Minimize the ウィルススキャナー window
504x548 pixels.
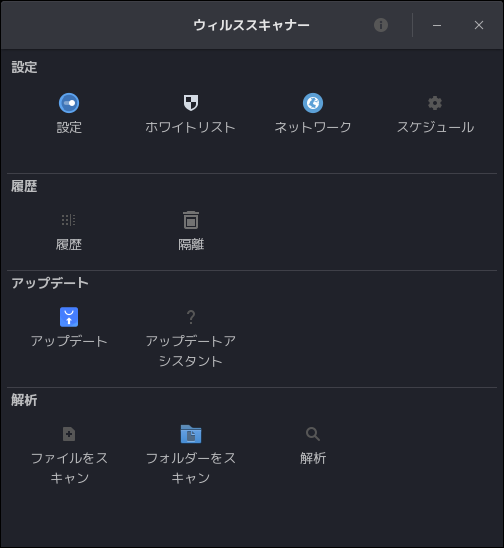(437, 25)
